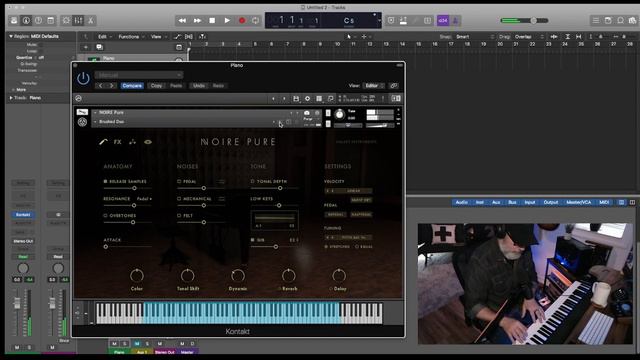640x360 pixels.
Task: Toggle the metronome button
Action: point(456,20)
